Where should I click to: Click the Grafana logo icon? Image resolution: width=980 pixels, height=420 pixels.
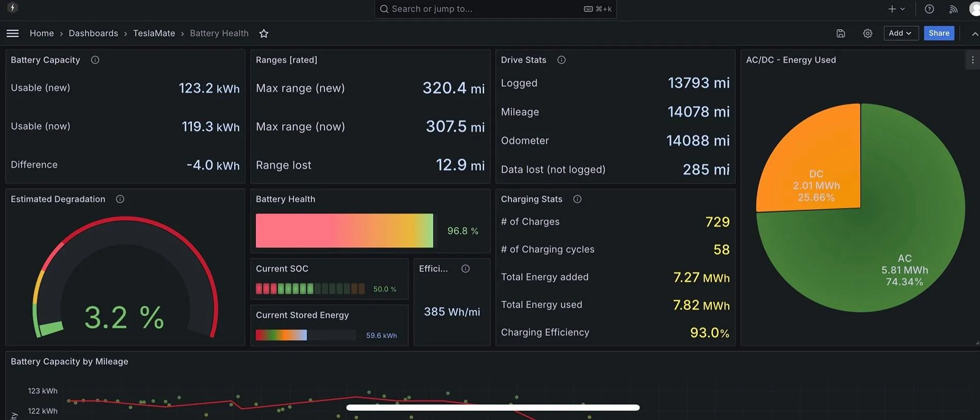click(12, 8)
